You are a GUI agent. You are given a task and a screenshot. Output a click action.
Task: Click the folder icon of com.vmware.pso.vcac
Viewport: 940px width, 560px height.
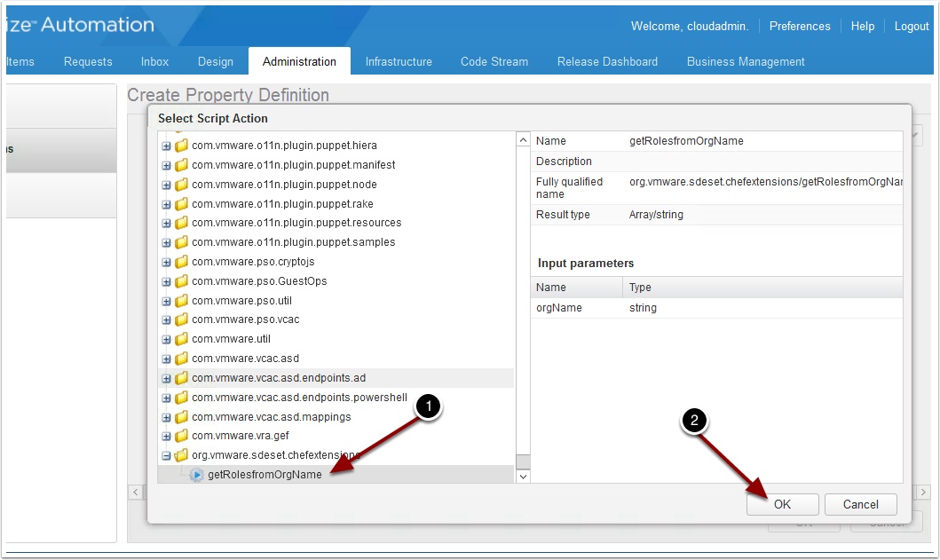click(x=181, y=319)
